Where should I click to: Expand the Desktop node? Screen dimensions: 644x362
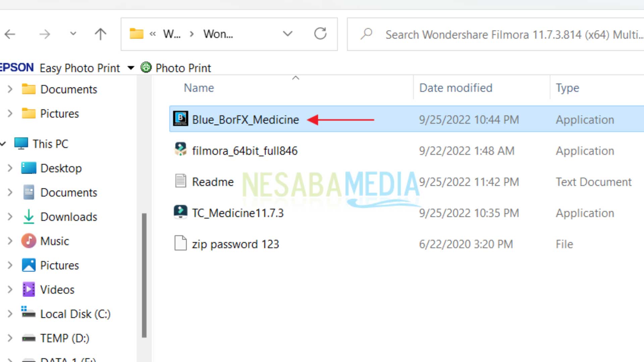point(10,168)
